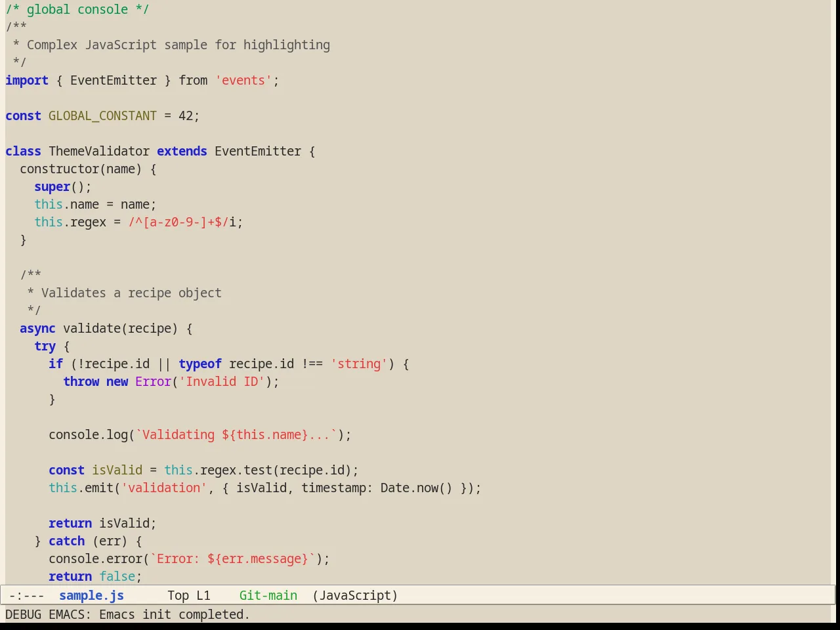Click the (JavaScript) major mode label
Viewport: 840px width, 630px height.
355,595
